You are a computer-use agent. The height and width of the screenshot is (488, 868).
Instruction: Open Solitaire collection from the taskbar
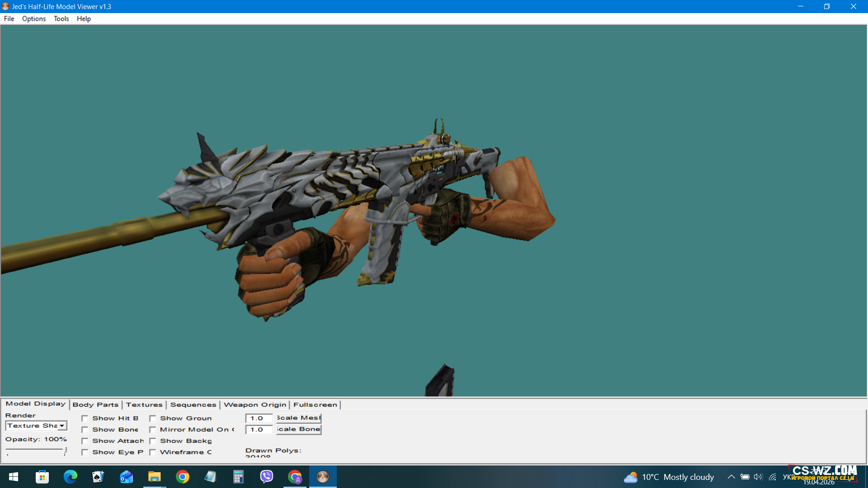tap(98, 477)
